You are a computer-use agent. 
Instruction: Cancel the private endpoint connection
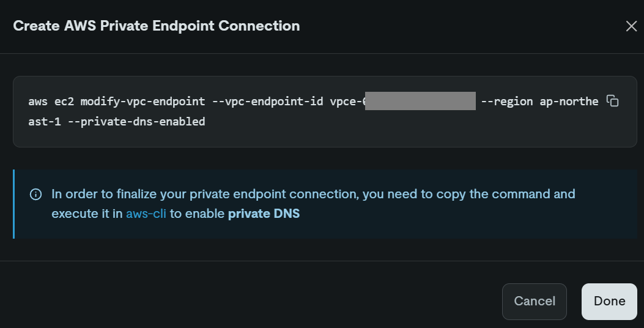pos(535,301)
